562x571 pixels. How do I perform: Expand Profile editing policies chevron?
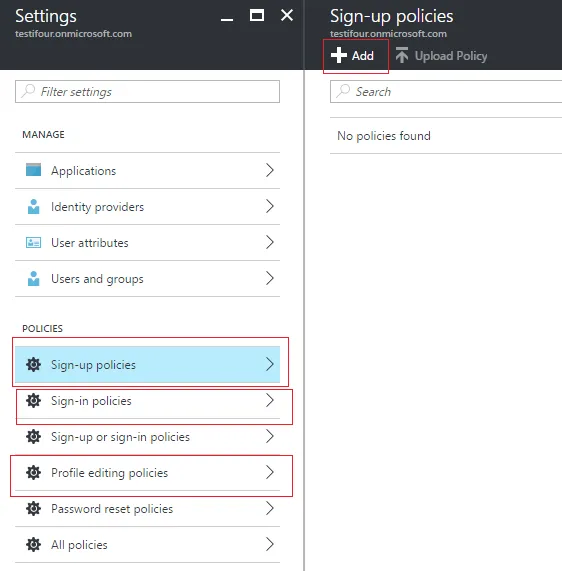pos(270,472)
